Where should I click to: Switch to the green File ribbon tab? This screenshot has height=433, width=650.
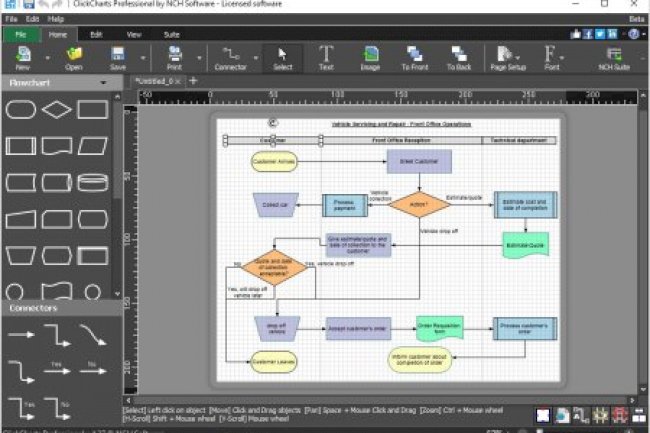tap(21, 34)
